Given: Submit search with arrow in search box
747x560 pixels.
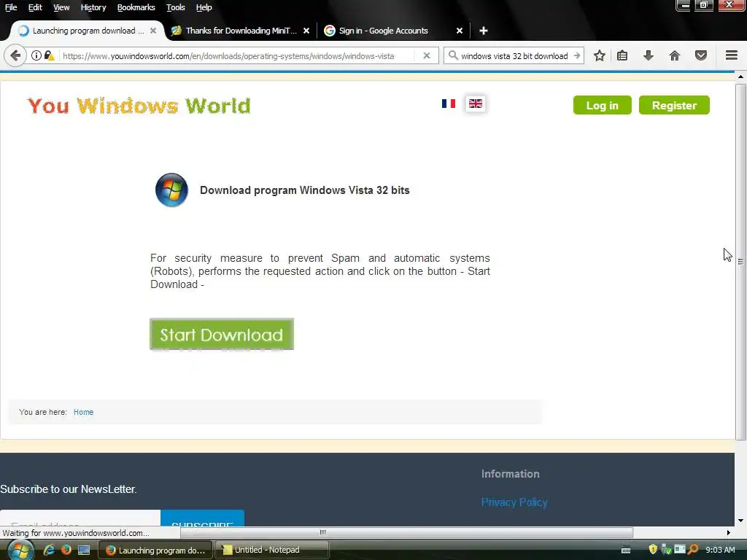Looking at the screenshot, I should [x=577, y=55].
